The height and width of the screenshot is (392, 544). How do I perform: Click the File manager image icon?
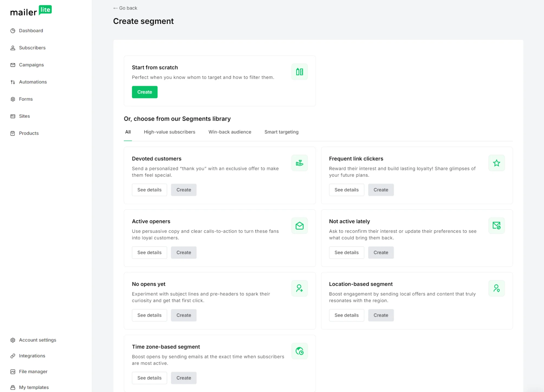(13, 372)
